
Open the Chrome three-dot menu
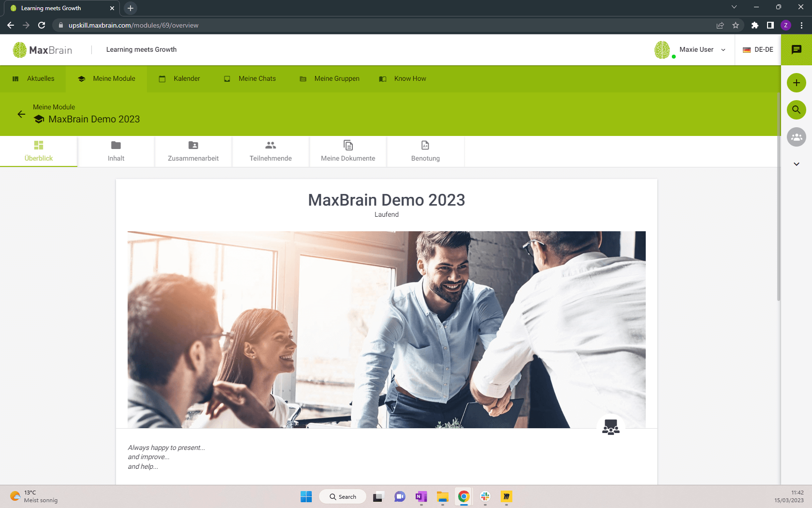801,25
